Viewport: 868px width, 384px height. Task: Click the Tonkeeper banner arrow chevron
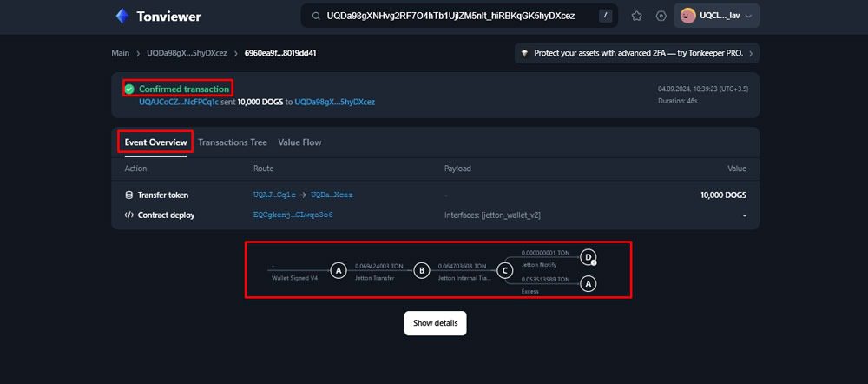[x=751, y=53]
